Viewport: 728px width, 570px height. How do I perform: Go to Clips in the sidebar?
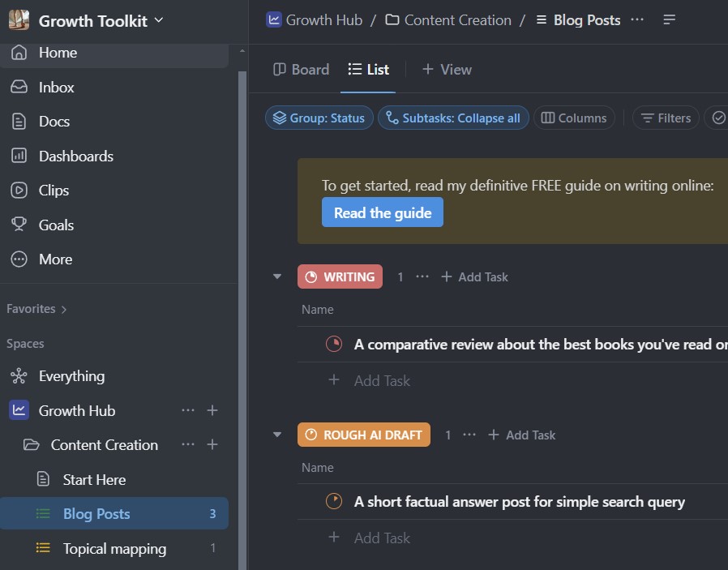54,191
